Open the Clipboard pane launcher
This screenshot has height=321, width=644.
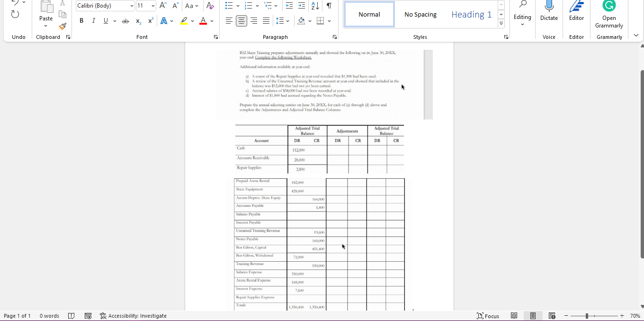tap(68, 37)
